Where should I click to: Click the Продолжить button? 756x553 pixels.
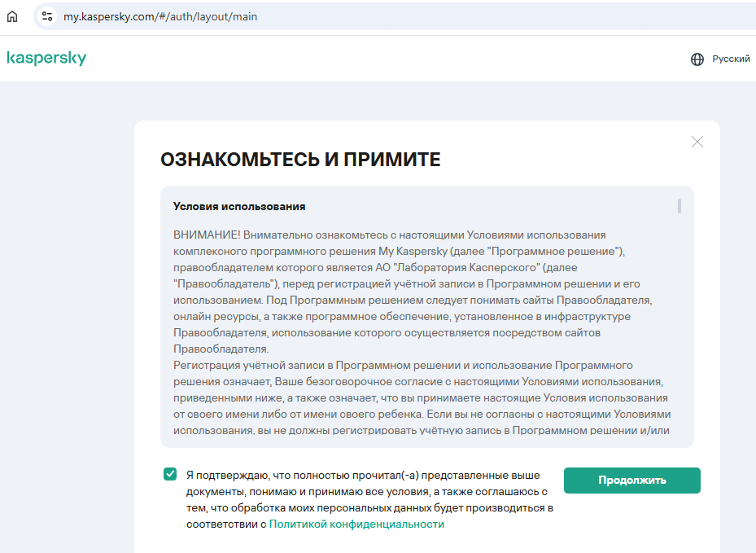click(632, 481)
